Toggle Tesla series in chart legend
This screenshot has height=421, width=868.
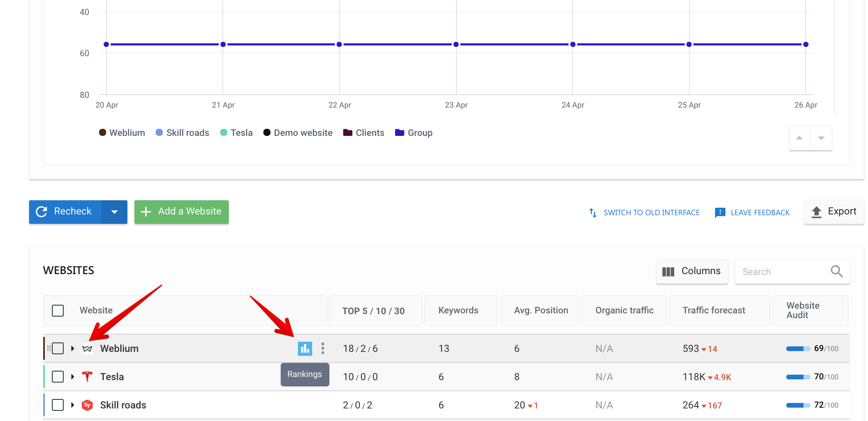point(236,133)
